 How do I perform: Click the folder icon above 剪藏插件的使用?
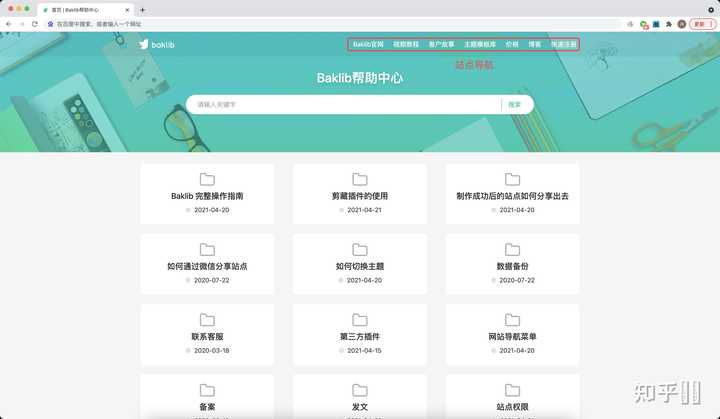coord(360,179)
